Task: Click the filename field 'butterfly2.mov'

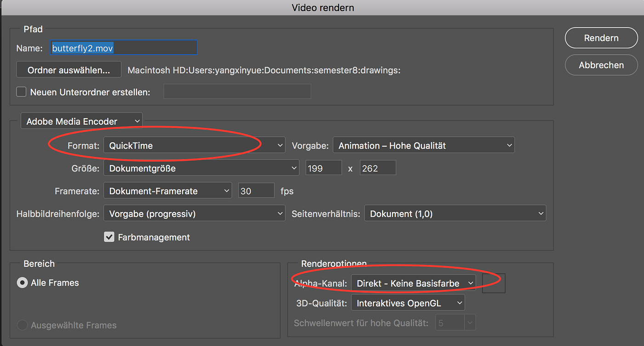Action: [x=123, y=47]
